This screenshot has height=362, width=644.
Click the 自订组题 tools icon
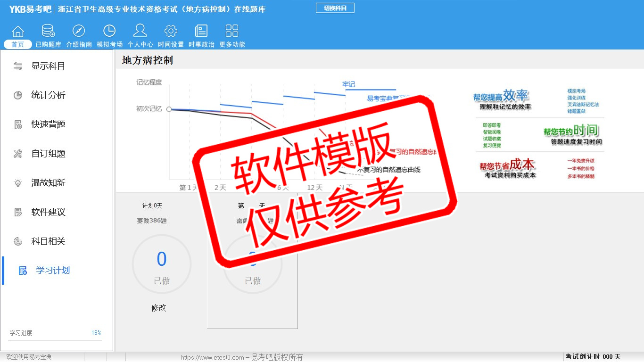[x=18, y=154]
